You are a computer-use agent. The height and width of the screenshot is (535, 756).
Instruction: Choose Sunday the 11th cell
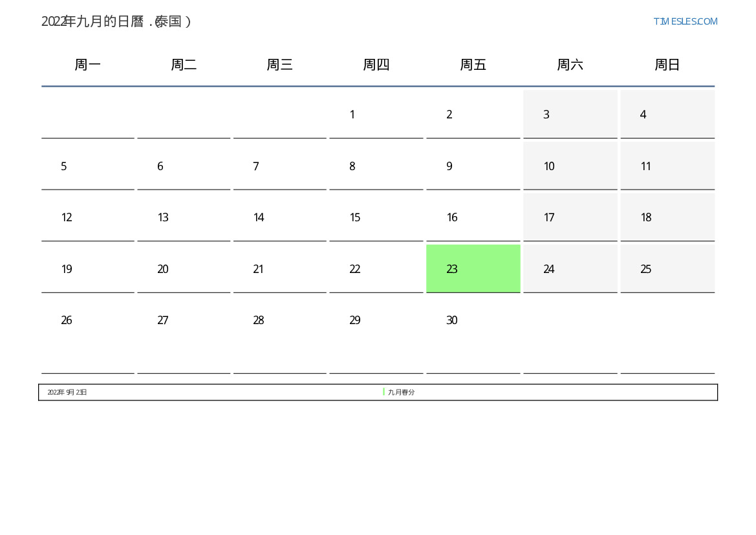click(667, 166)
